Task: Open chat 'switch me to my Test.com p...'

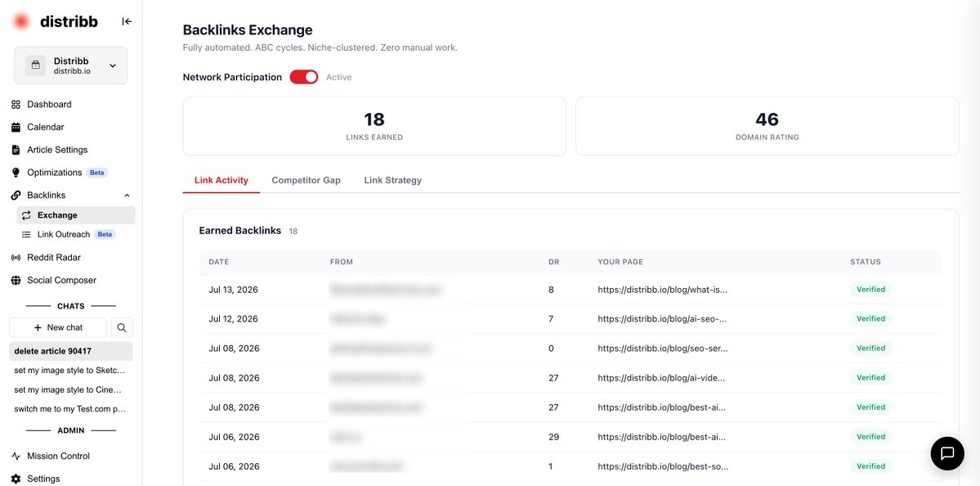Action: (70, 409)
